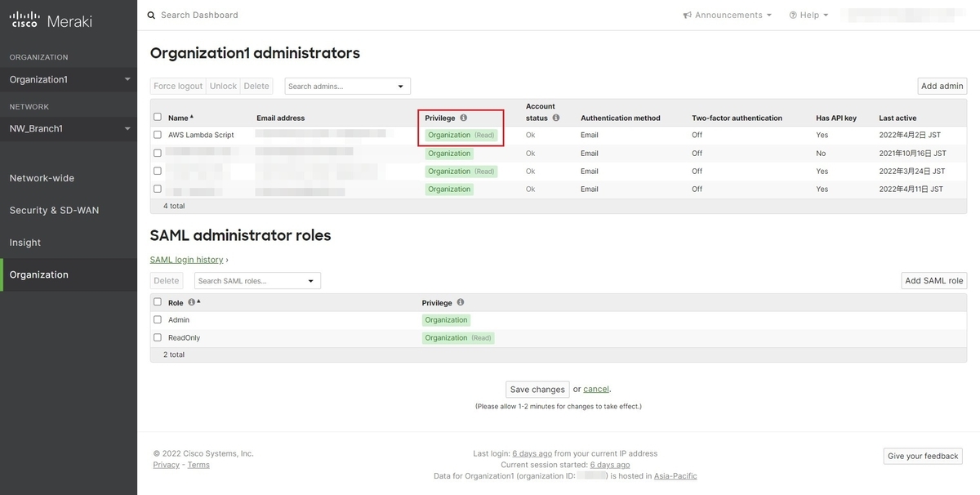Click the Search Dashboard field
The image size is (980, 495).
point(245,15)
